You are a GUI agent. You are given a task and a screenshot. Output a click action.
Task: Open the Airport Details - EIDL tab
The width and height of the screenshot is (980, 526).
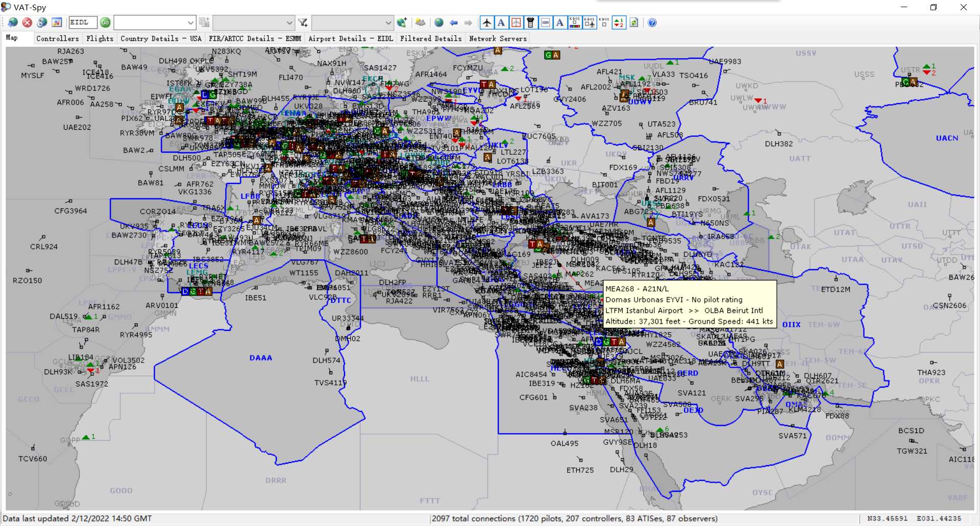click(351, 38)
